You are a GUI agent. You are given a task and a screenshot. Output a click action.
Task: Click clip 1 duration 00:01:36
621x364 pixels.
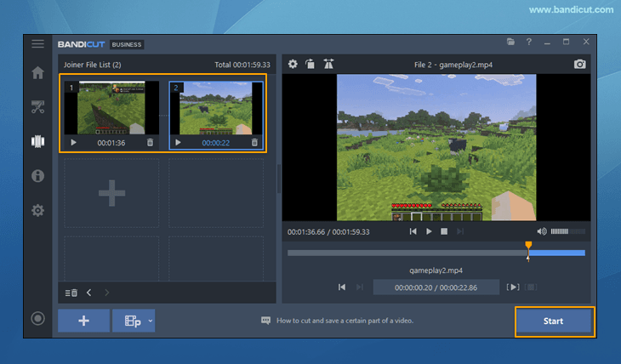click(x=111, y=143)
